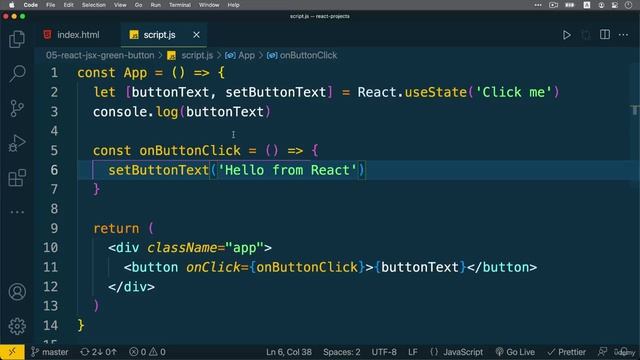Click macOS menu bar screen recording icon
Image resolution: width=640 pixels, height=360 pixels.
553,5
